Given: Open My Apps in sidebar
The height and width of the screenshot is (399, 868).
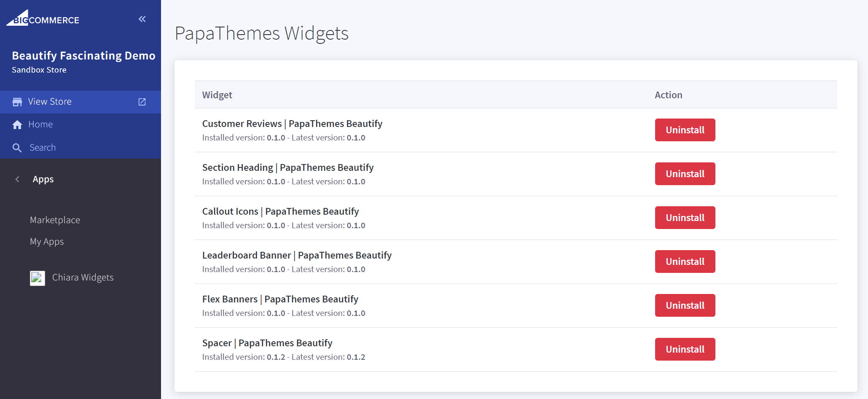Looking at the screenshot, I should point(47,242).
